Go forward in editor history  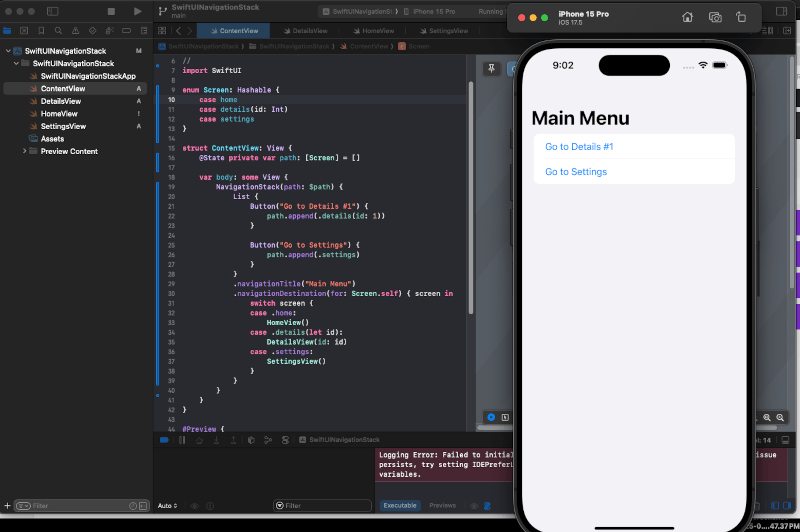[190, 31]
